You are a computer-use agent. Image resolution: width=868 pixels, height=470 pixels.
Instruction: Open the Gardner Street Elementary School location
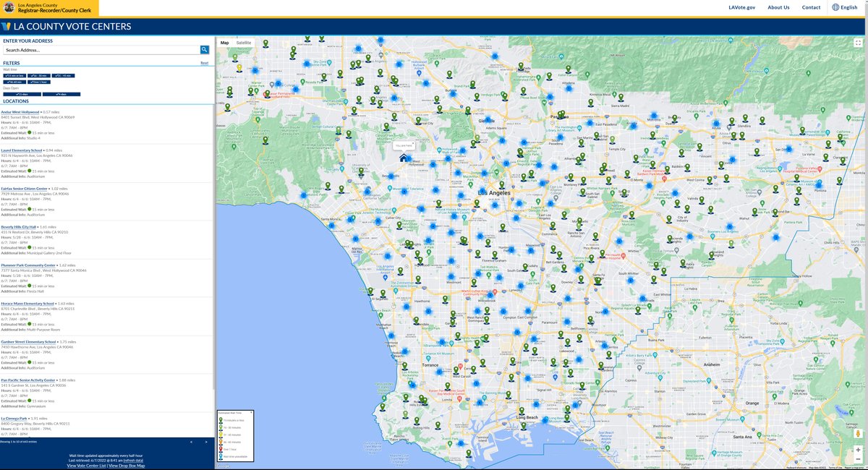click(28, 341)
